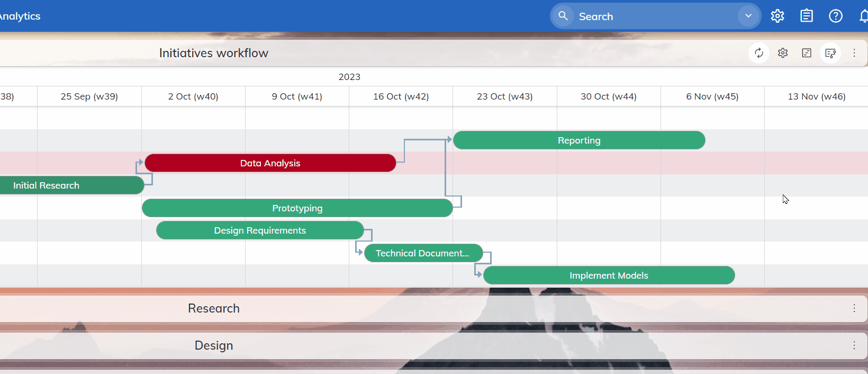Select the Implement Models task bar
This screenshot has height=374, width=868.
coord(609,275)
